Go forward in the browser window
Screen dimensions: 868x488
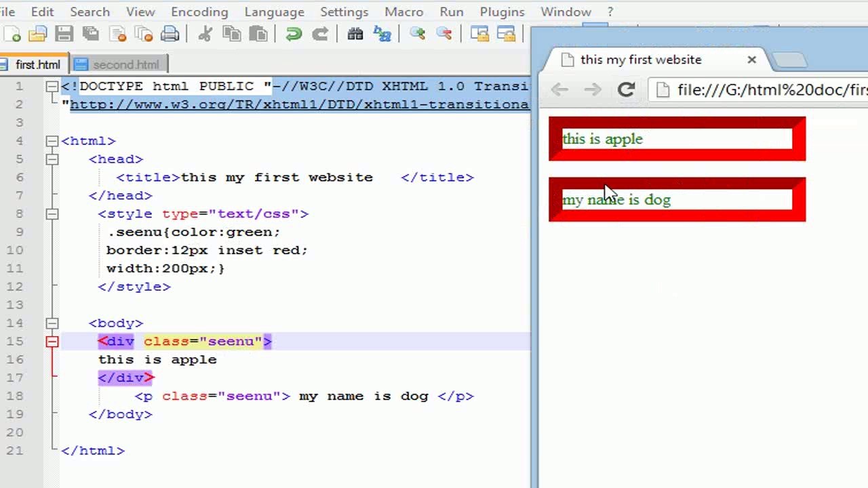point(593,89)
